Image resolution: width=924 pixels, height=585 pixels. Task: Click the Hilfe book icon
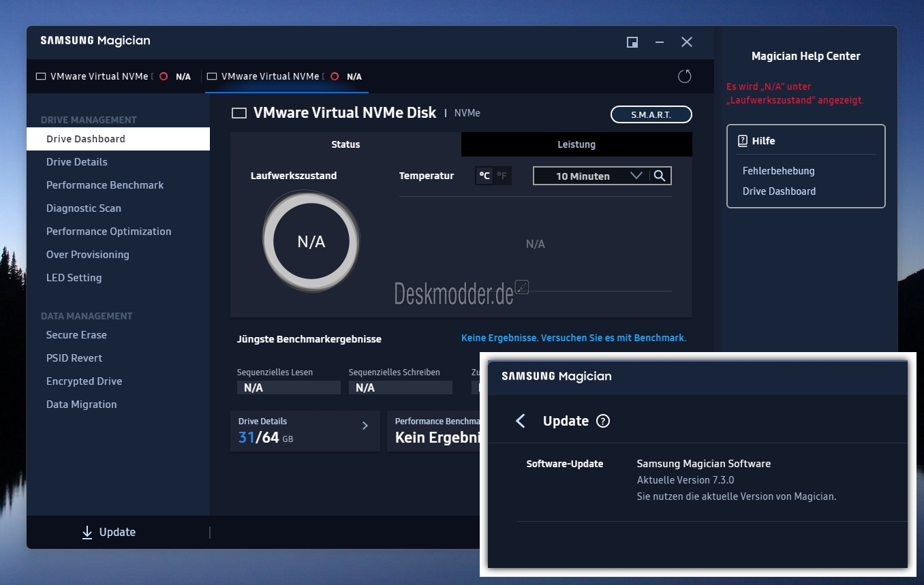[x=743, y=141]
